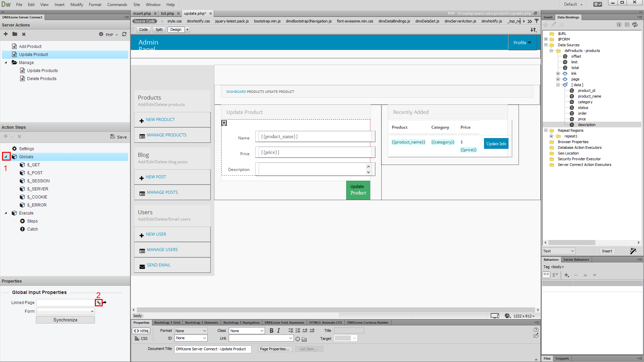Click the Point to File target icon
The image size is (644, 362).
click(298, 339)
